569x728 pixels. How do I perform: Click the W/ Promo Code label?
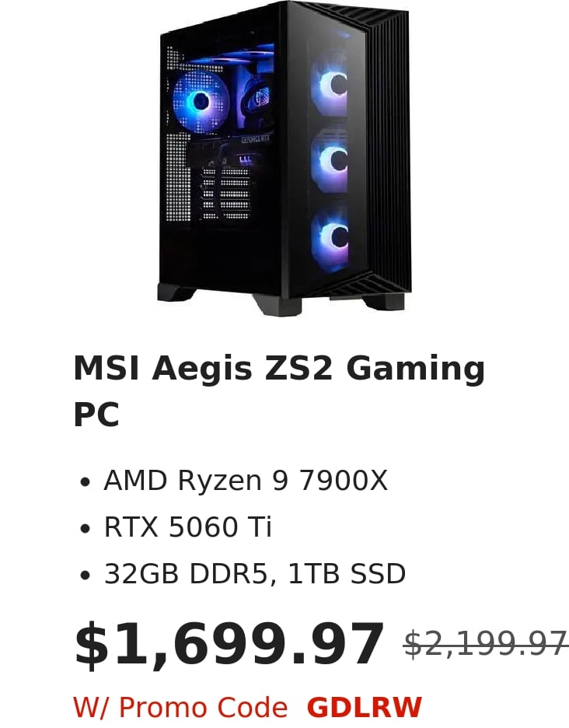(x=180, y=708)
